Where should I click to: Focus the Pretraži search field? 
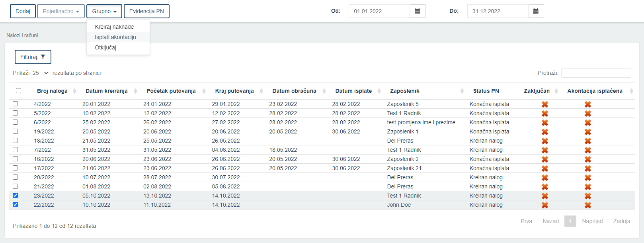tap(596, 73)
